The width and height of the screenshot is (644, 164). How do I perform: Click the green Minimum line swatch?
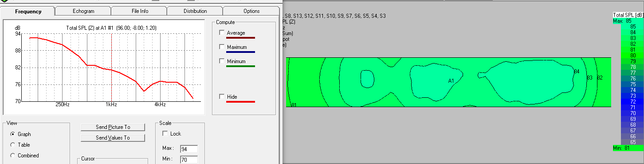click(240, 67)
